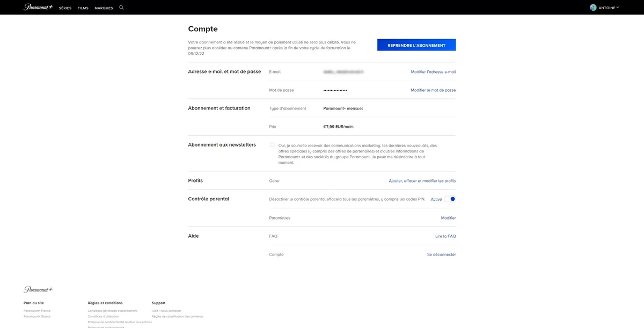The height and width of the screenshot is (328, 644).
Task: Click the Support footer heading
Action: (x=159, y=303)
